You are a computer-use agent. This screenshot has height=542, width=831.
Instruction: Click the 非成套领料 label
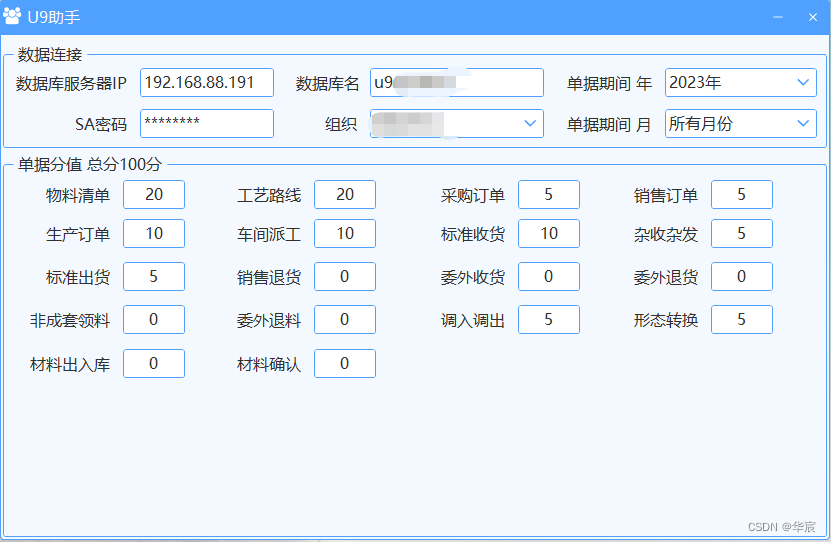pyautogui.click(x=70, y=321)
